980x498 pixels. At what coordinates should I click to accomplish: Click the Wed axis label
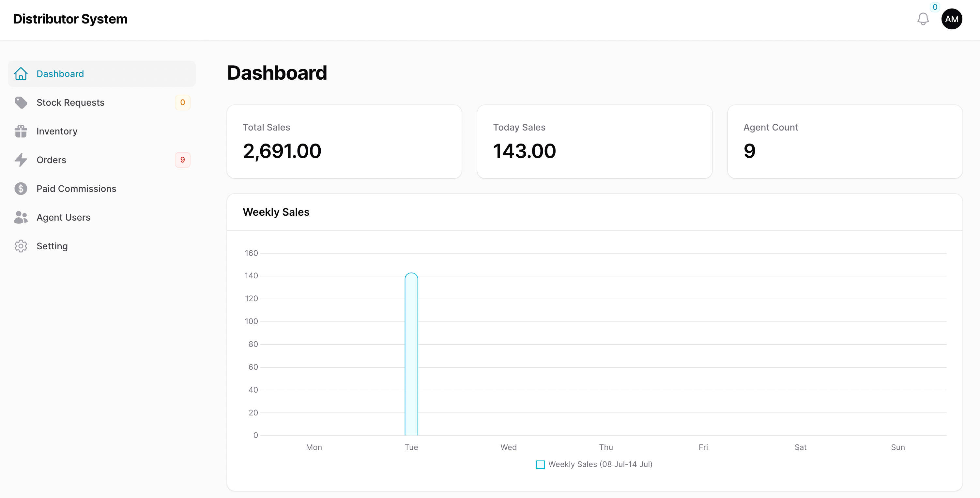[x=508, y=447]
